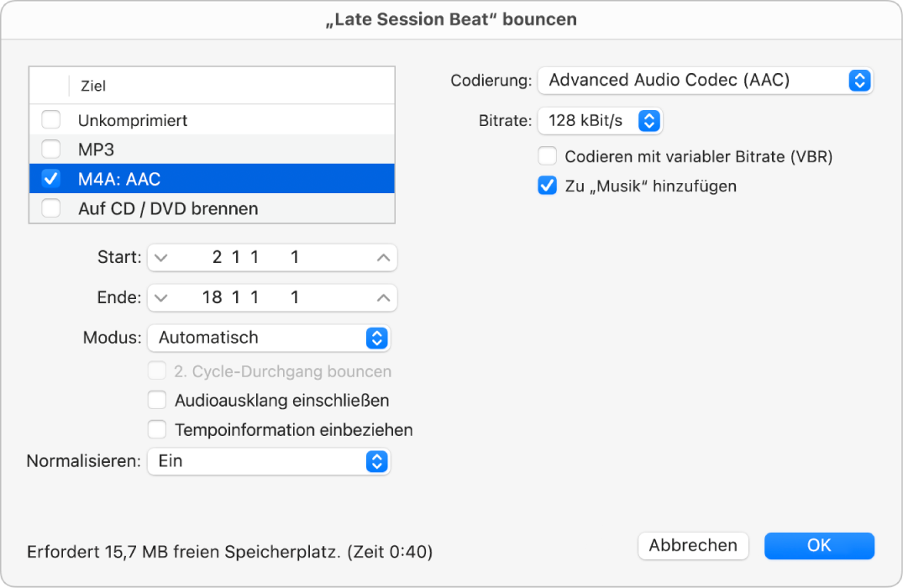The image size is (903, 588).
Task: Click the Start stepper down arrow
Action: (x=160, y=257)
